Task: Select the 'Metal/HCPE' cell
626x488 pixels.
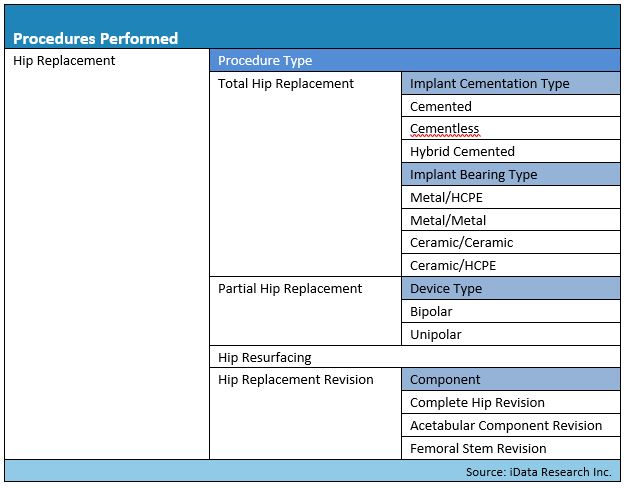Action: click(x=511, y=197)
